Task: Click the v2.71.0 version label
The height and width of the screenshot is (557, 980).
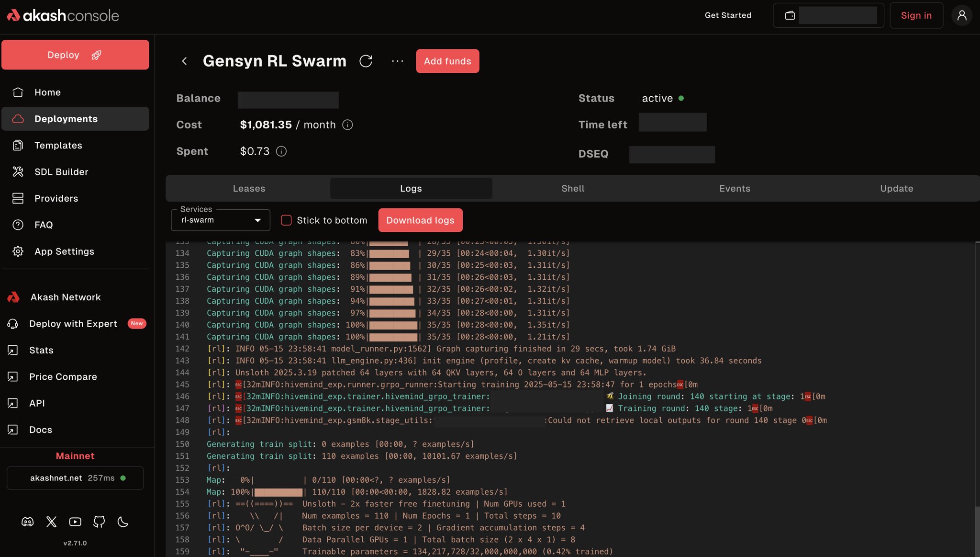Action: (x=75, y=543)
